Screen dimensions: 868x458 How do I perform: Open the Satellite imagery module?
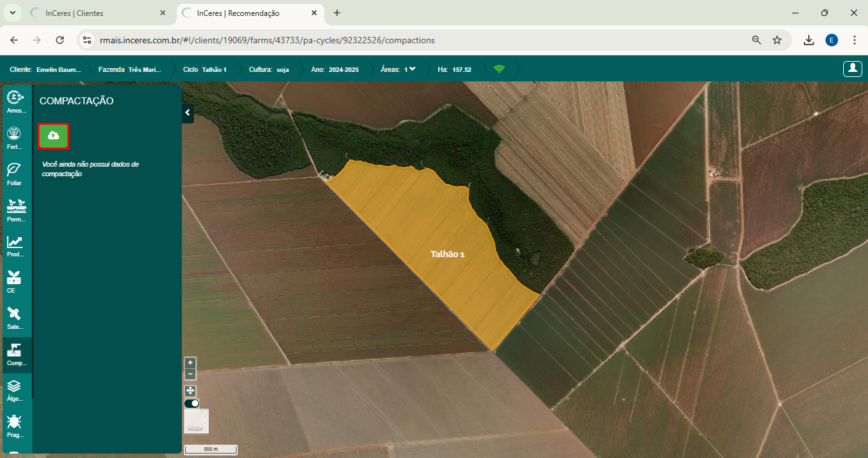point(16,317)
